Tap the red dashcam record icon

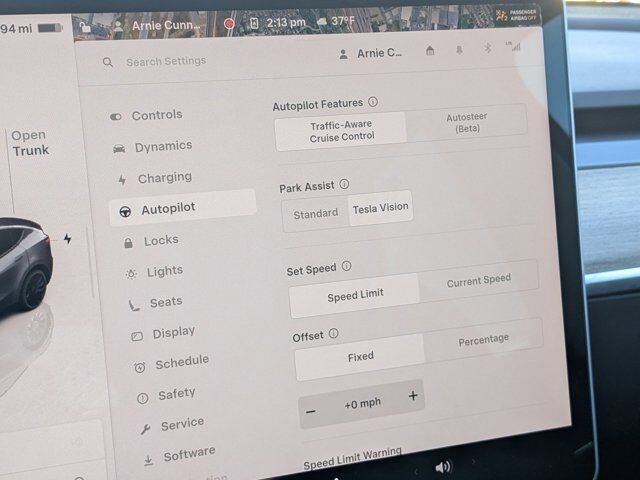(229, 22)
